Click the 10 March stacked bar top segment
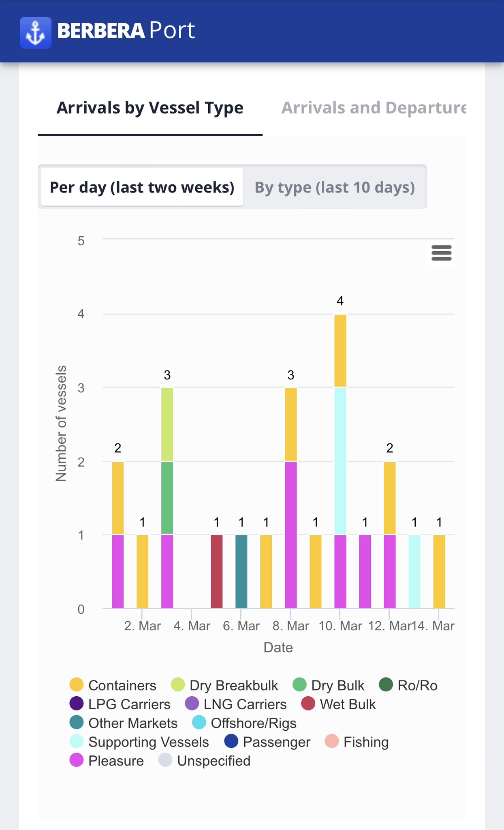Viewport: 504px width, 830px height. [x=340, y=351]
